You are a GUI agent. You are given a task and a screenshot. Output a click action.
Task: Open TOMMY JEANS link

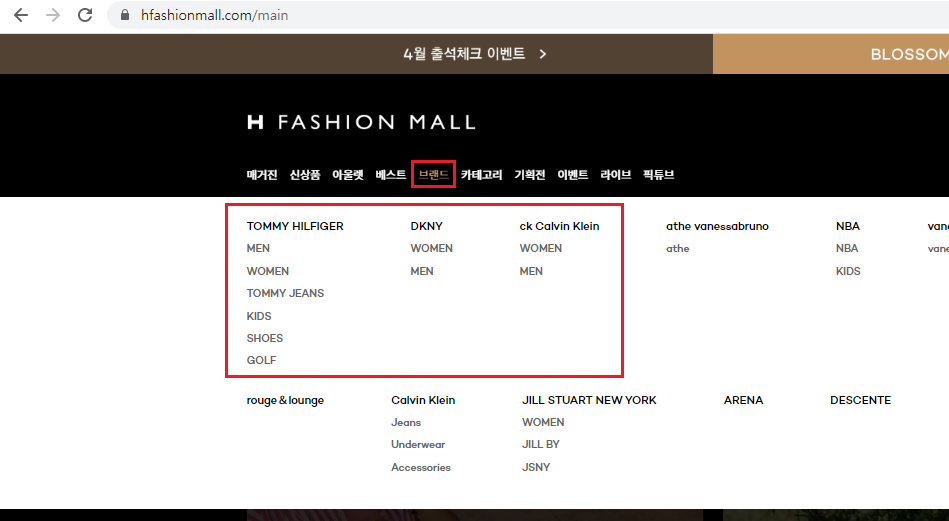click(285, 293)
